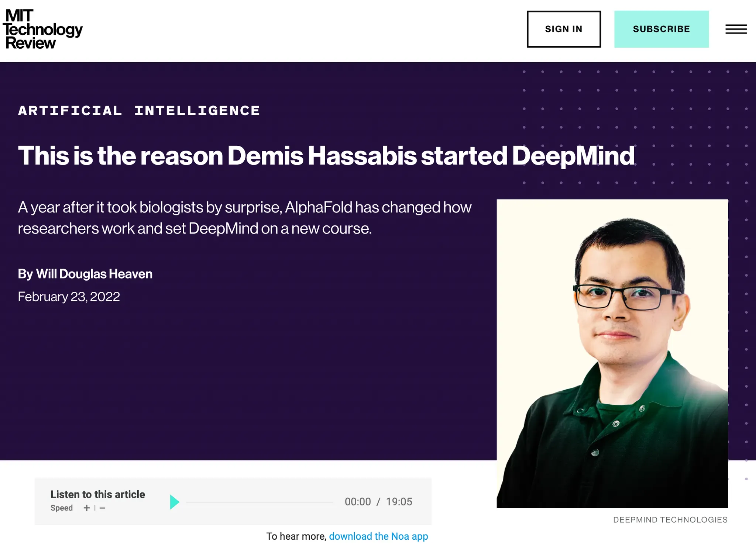Click the February 23, 2022 date
The height and width of the screenshot is (550, 756).
pos(69,297)
